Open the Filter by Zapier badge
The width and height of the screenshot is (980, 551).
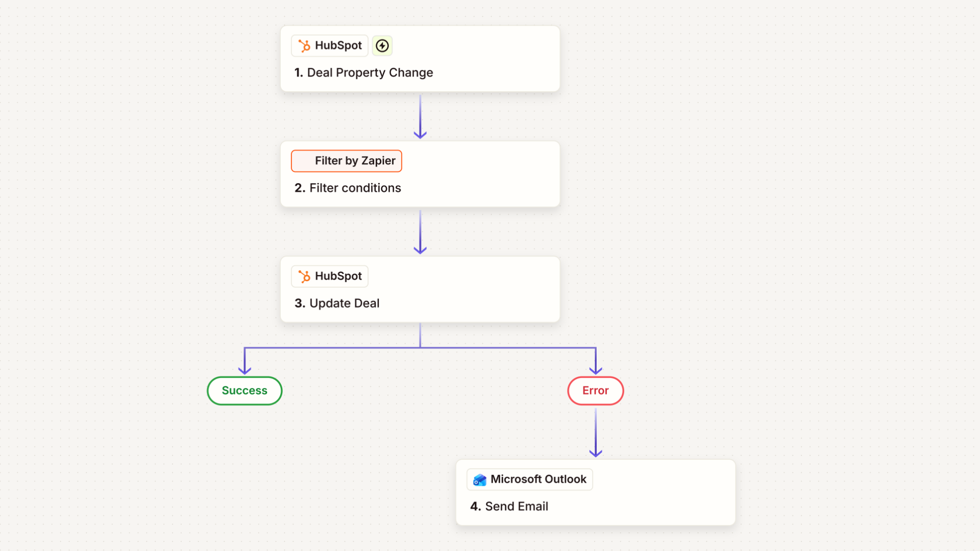click(347, 161)
